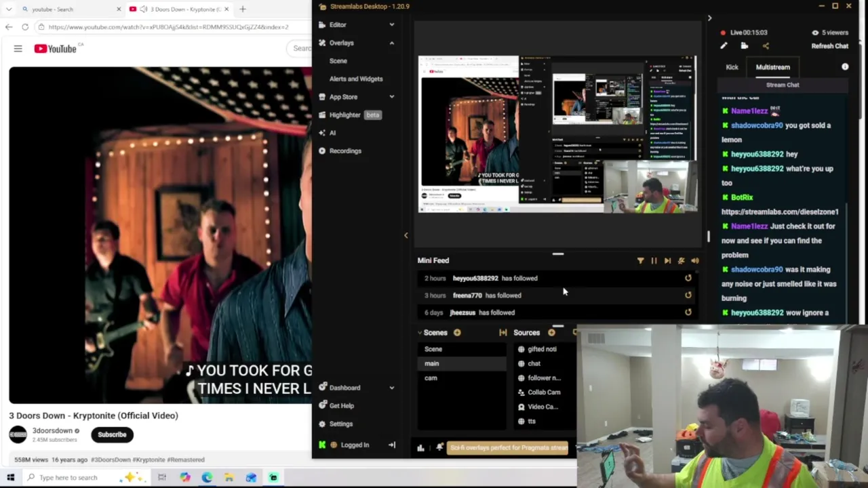
Task: Toggle the Mini Feed mute alerts icon
Action: click(x=682, y=260)
